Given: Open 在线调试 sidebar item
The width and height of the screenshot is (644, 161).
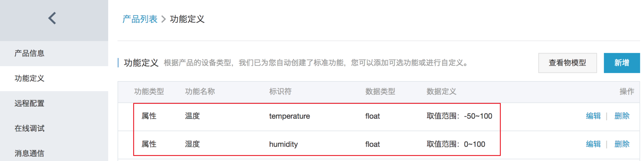Looking at the screenshot, I should (29, 128).
